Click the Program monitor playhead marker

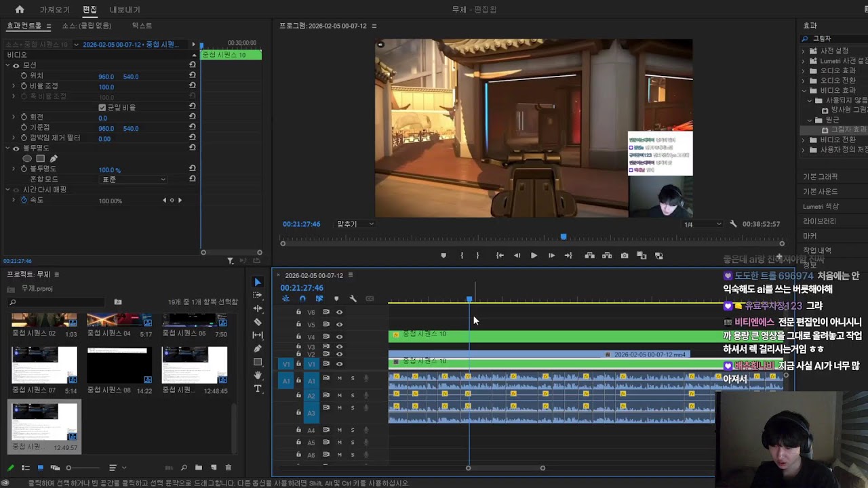pyautogui.click(x=564, y=237)
